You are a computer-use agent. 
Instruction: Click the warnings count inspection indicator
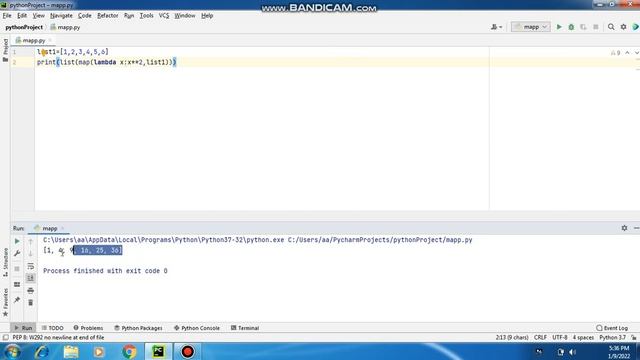[x=616, y=53]
